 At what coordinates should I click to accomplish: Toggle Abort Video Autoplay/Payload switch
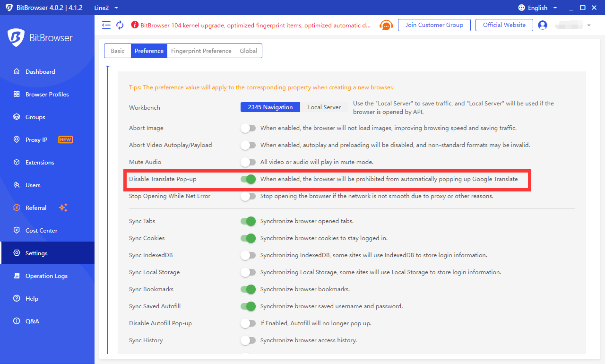coord(248,145)
